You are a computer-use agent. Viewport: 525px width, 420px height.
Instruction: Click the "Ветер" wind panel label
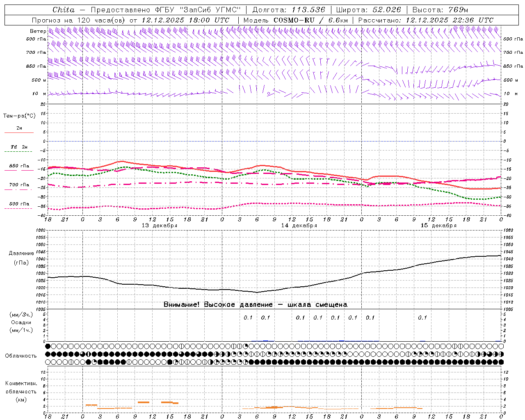click(x=38, y=31)
